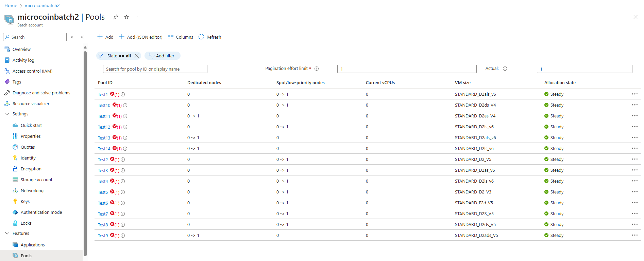Viewport: 644px width, 261px height.
Task: Show info icon next to Actual
Action: point(505,69)
